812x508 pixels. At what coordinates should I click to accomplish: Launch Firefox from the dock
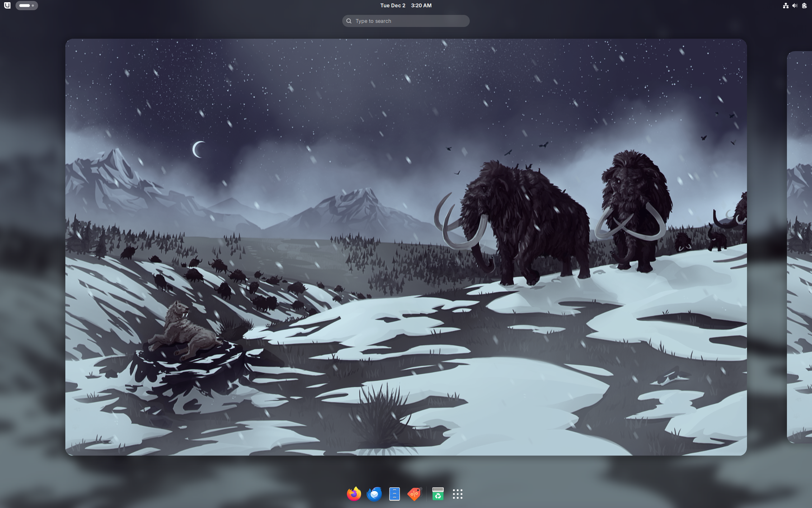354,493
